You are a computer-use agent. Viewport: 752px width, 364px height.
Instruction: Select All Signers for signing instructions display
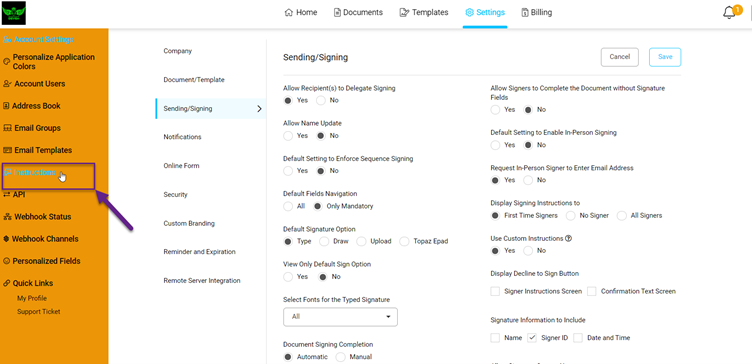click(622, 216)
